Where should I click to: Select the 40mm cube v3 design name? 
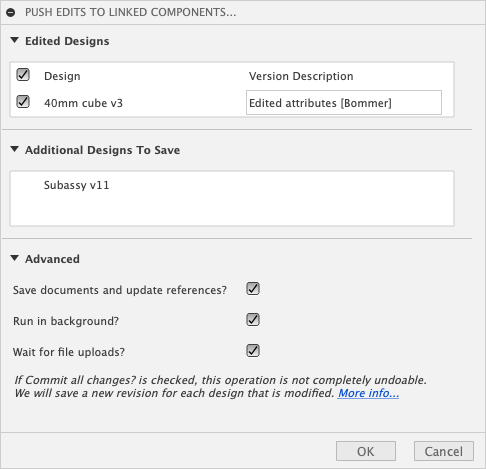(83, 103)
